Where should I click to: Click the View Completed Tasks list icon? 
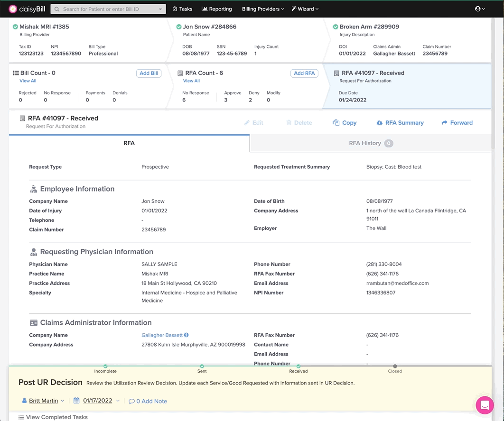pyautogui.click(x=21, y=417)
